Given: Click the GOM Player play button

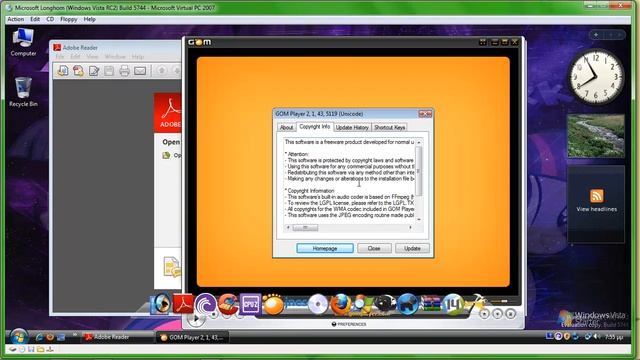Looking at the screenshot, I should click(196, 319).
